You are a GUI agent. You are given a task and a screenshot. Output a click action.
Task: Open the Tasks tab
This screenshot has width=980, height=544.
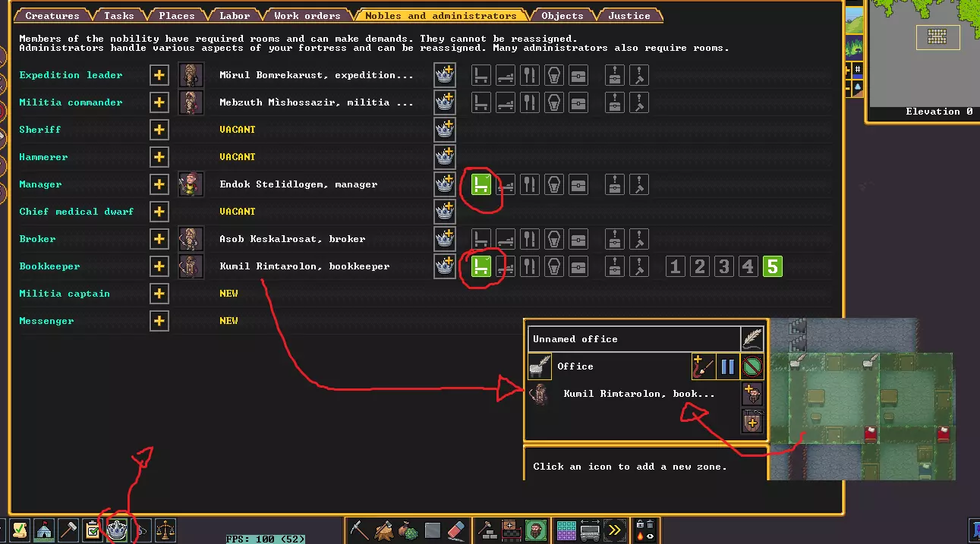(x=118, y=15)
